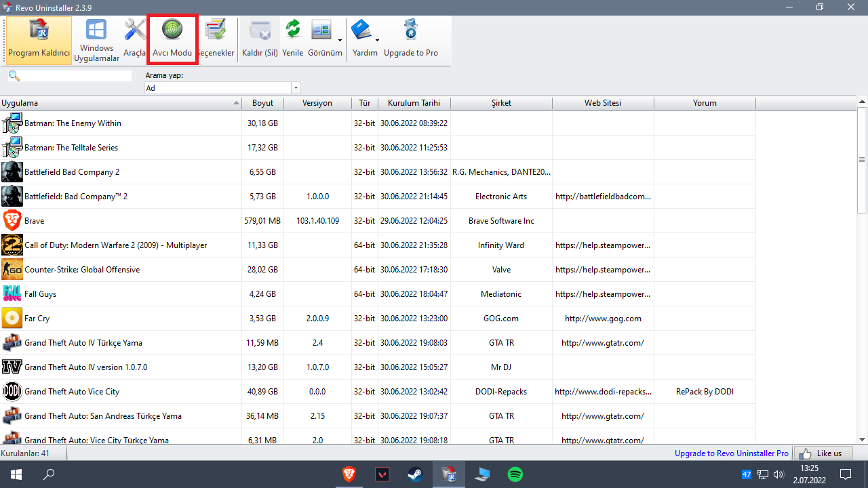Open the taskbar search icon
Viewport: 868px width, 488px height.
tap(49, 474)
